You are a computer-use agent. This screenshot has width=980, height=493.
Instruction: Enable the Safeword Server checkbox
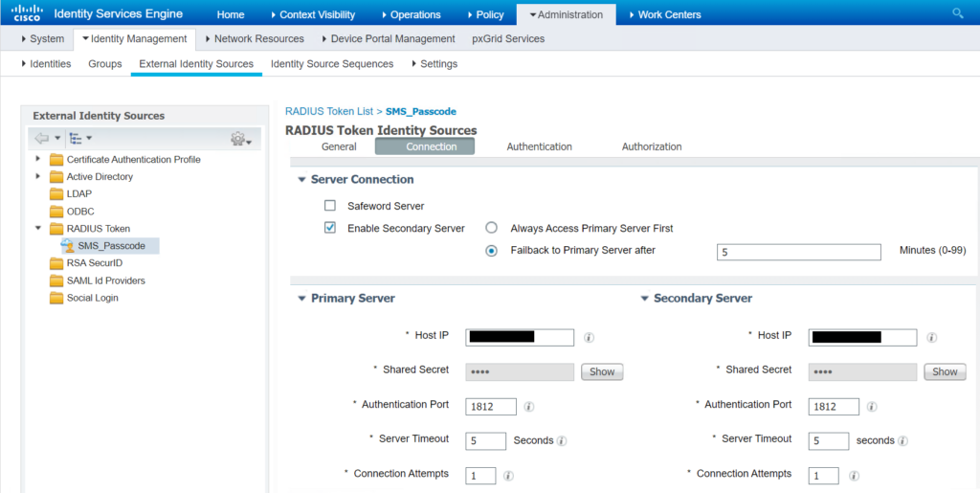(330, 206)
